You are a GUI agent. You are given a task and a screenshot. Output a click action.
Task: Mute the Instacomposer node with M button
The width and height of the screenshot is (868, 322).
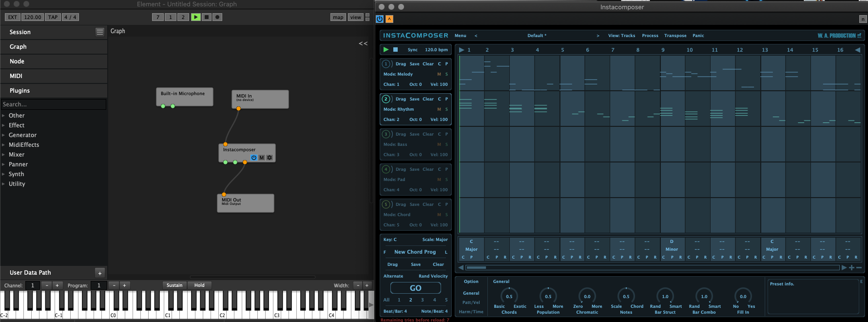coord(261,158)
